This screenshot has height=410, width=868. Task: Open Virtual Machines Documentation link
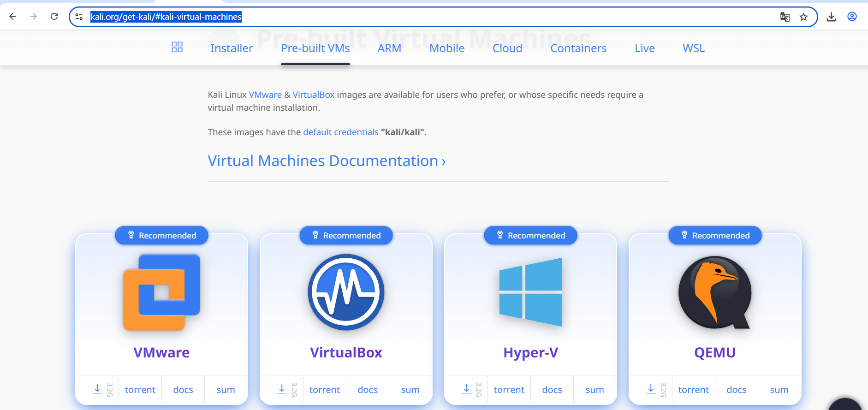coord(327,161)
